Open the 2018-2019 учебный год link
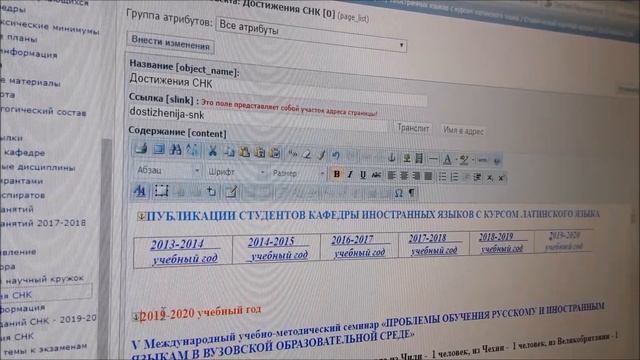 pos(500,242)
